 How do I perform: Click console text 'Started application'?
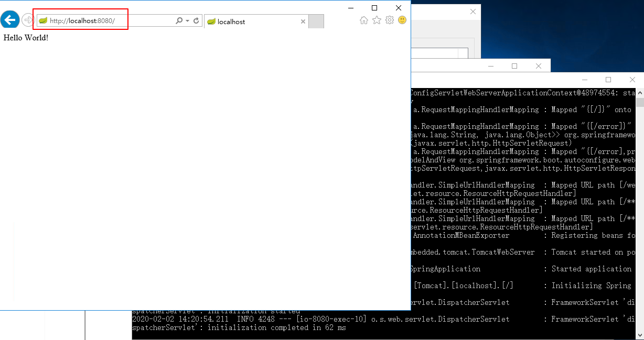[592, 269]
